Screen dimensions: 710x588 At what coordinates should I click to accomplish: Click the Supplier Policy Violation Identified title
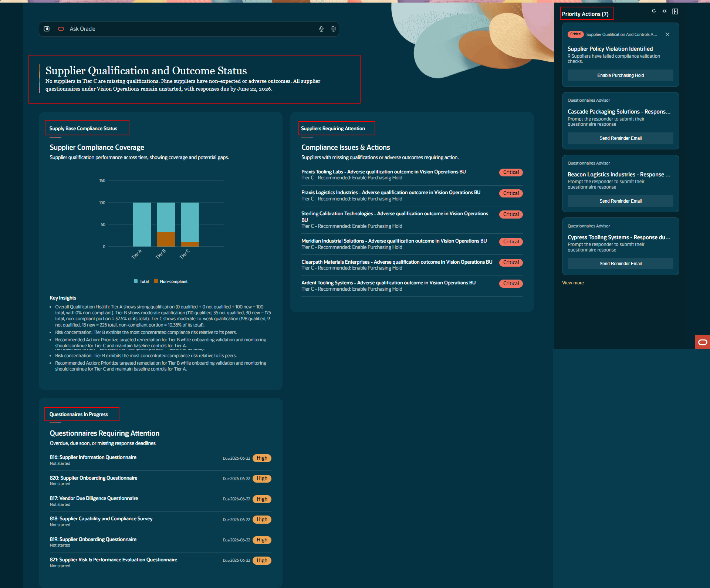pyautogui.click(x=610, y=49)
